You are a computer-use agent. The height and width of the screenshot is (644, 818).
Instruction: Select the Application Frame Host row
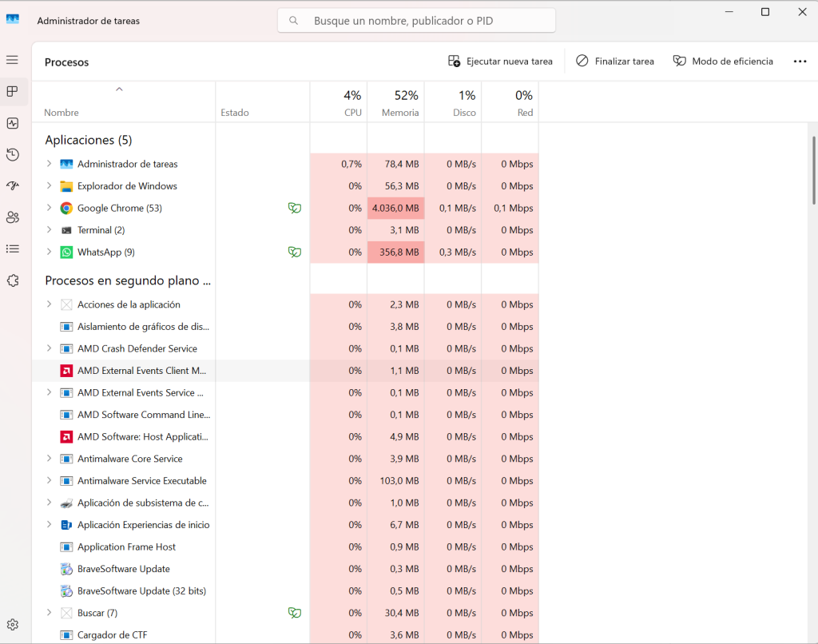pyautogui.click(x=285, y=547)
